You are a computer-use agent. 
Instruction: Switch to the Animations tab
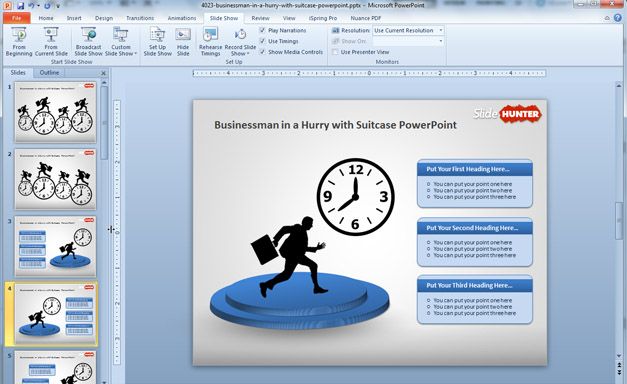[x=182, y=18]
